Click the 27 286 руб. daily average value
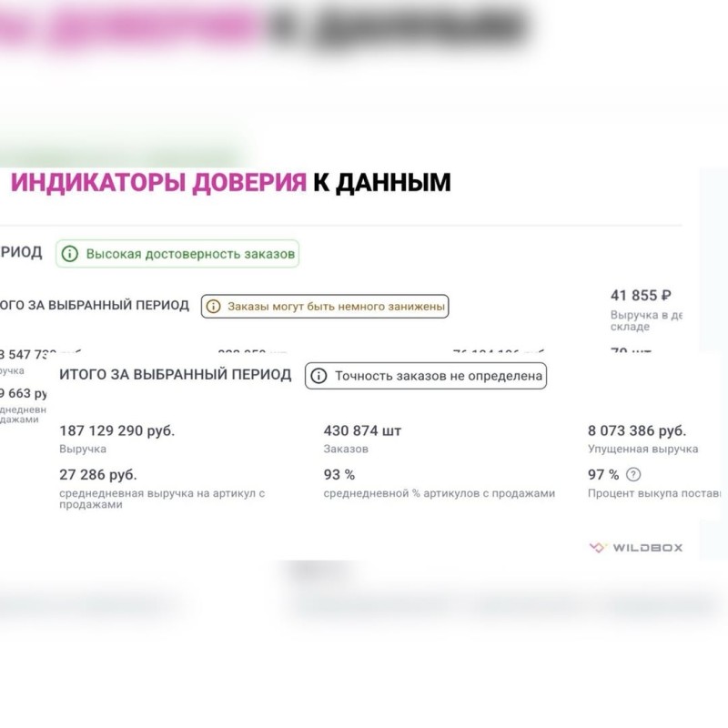 tap(98, 474)
